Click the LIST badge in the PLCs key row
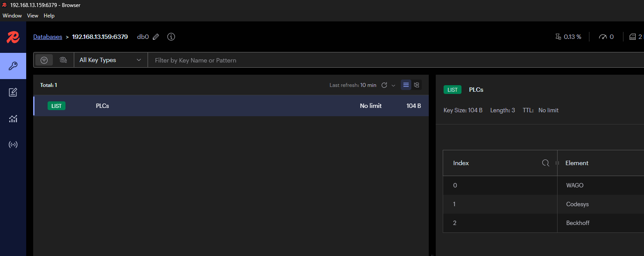644x256 pixels. [x=56, y=106]
